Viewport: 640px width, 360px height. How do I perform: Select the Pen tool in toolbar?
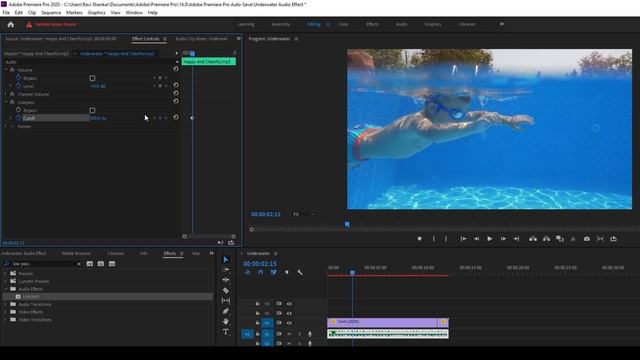[x=226, y=311]
